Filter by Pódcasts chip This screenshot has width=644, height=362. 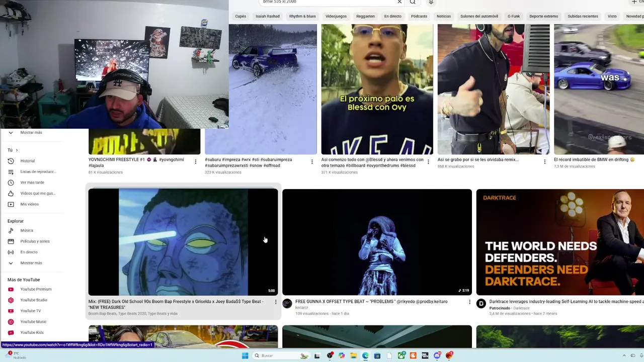(419, 16)
